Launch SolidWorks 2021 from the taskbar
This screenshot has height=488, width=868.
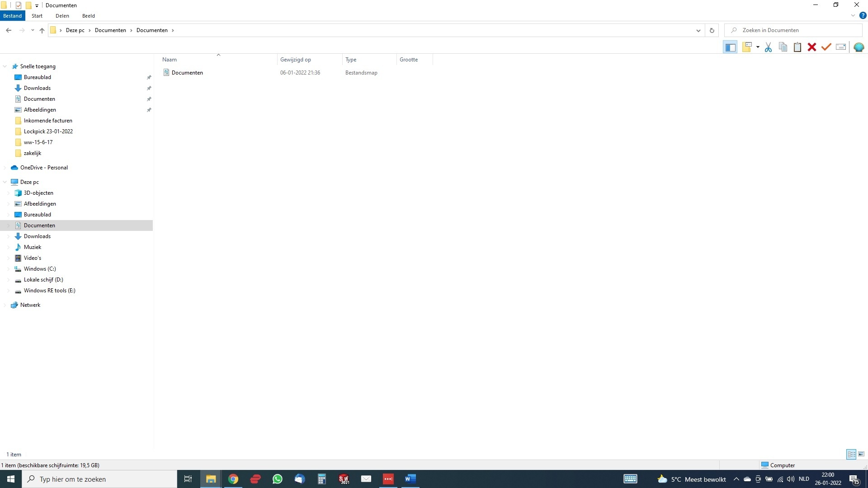click(x=344, y=479)
